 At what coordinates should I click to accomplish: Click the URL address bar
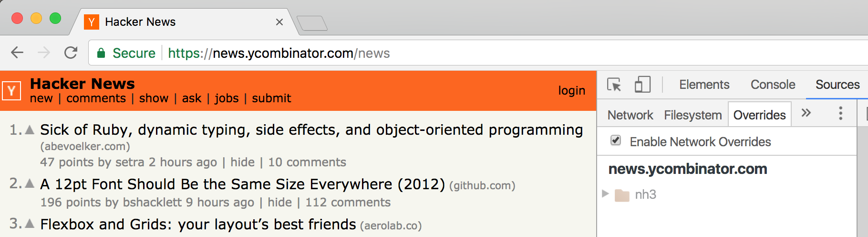(477, 53)
